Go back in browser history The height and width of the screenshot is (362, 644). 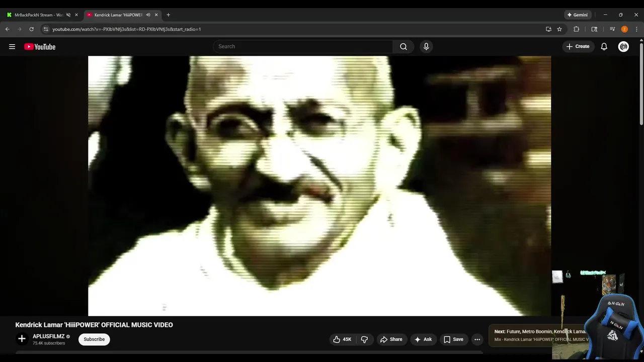click(8, 29)
